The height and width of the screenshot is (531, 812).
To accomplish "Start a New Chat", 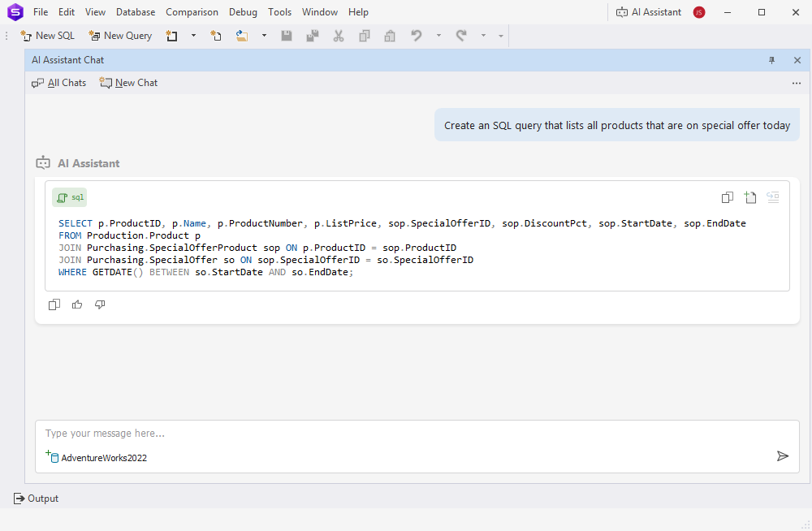I will pyautogui.click(x=129, y=83).
